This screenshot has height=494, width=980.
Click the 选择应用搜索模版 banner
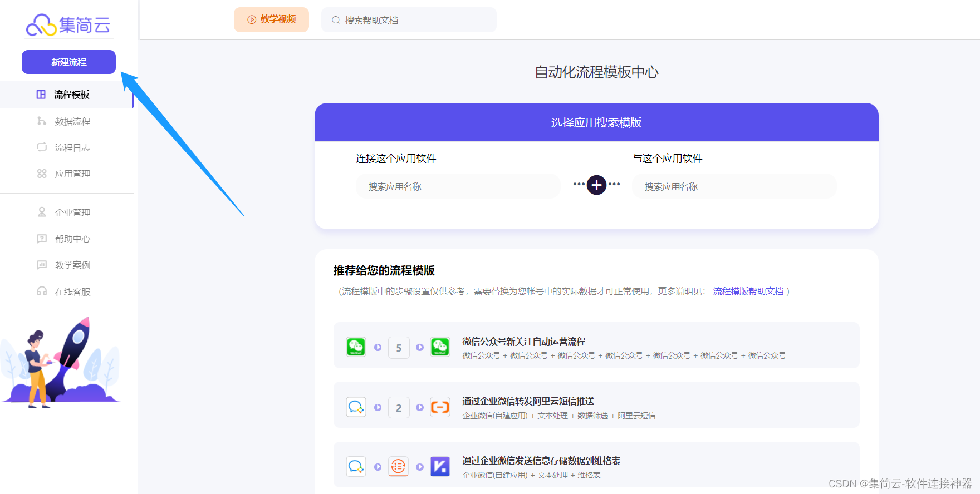[x=596, y=122]
